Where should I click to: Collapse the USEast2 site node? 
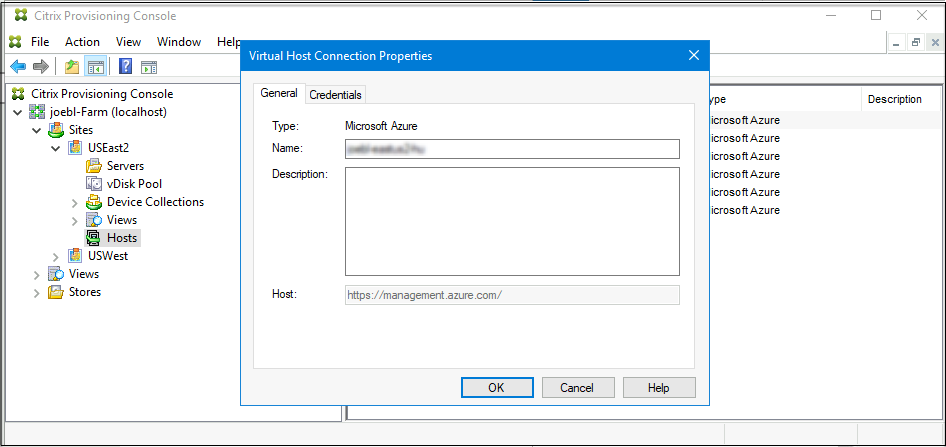[x=56, y=148]
